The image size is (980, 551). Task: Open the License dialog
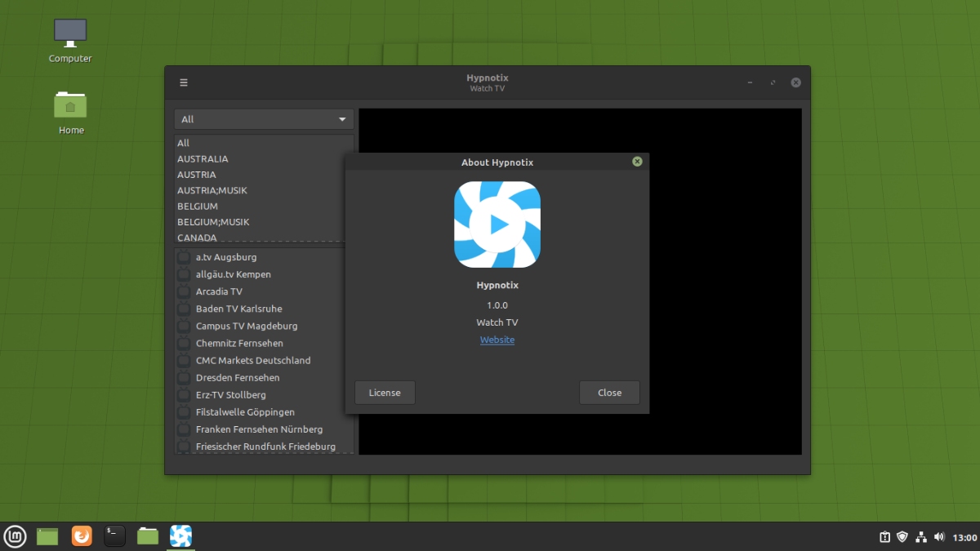point(385,392)
